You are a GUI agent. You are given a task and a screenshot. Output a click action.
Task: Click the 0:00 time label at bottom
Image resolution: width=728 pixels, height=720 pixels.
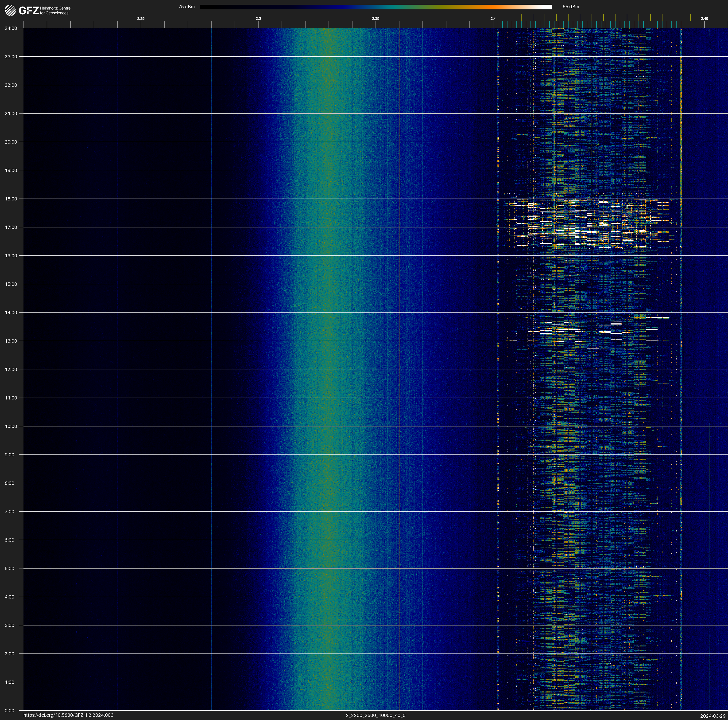[x=9, y=711]
